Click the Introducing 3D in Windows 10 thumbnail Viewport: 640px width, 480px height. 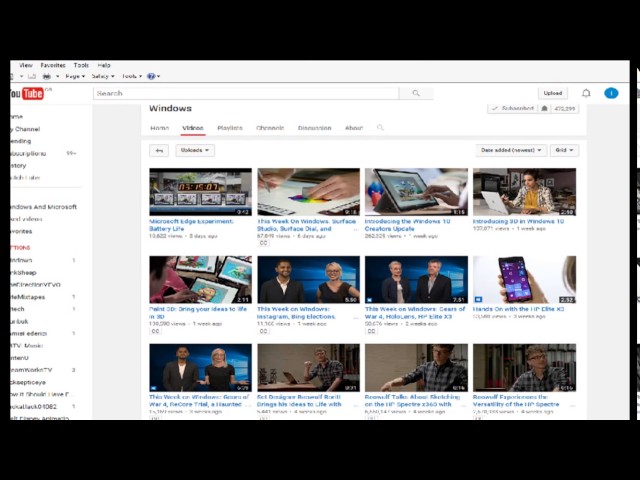pos(524,192)
